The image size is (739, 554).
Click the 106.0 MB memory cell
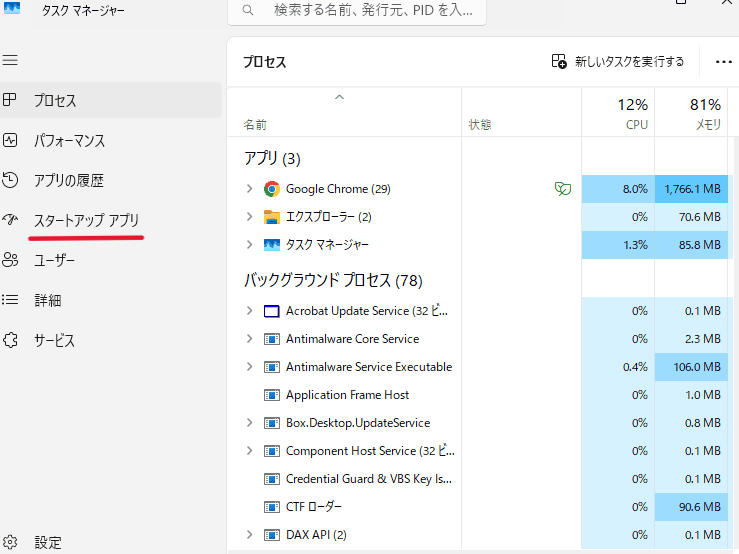click(x=691, y=367)
